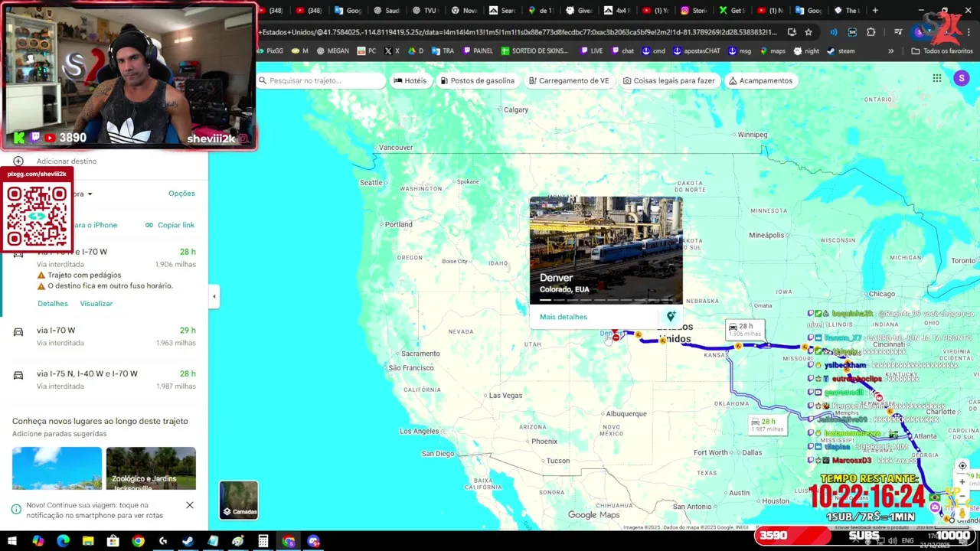Screen dimensions: 980x551
Task: Show more bookmarks with the chevron
Action: [x=890, y=51]
